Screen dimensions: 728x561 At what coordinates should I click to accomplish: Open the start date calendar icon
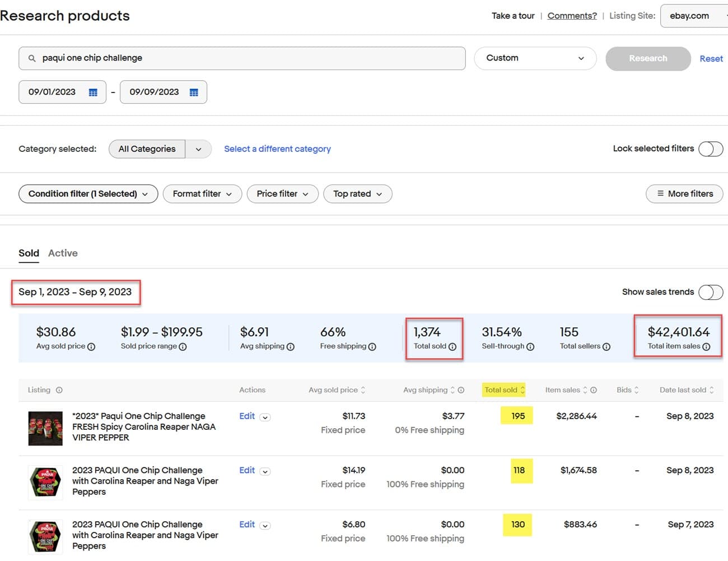click(93, 92)
